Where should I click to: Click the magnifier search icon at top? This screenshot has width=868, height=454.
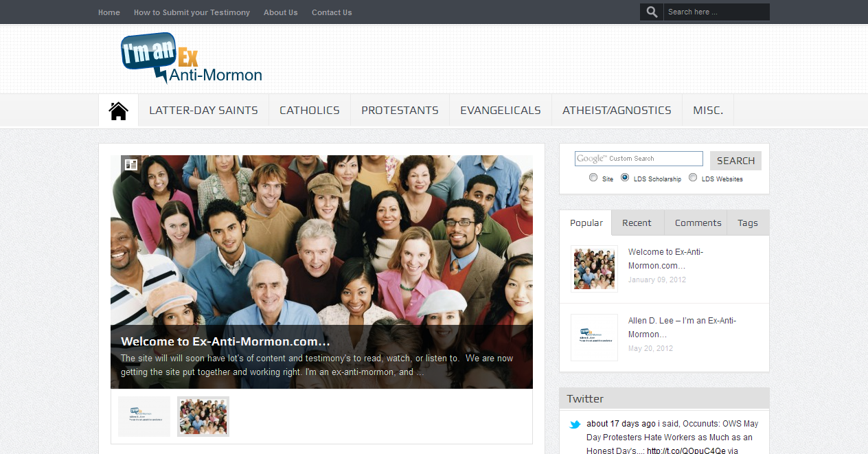tap(652, 12)
